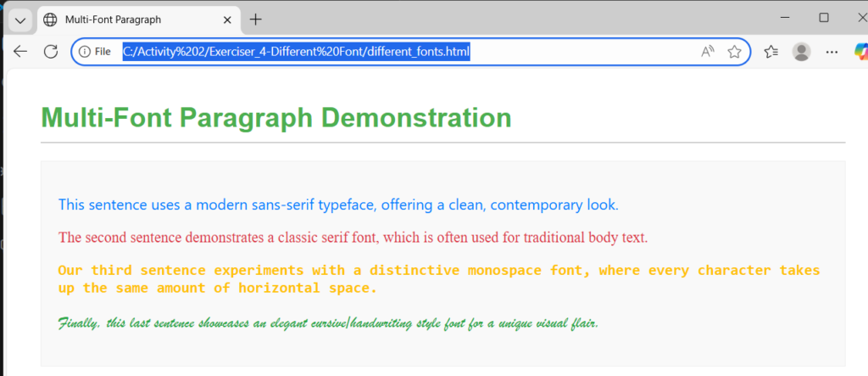Refresh the current page
The height and width of the screenshot is (376, 868).
(51, 52)
